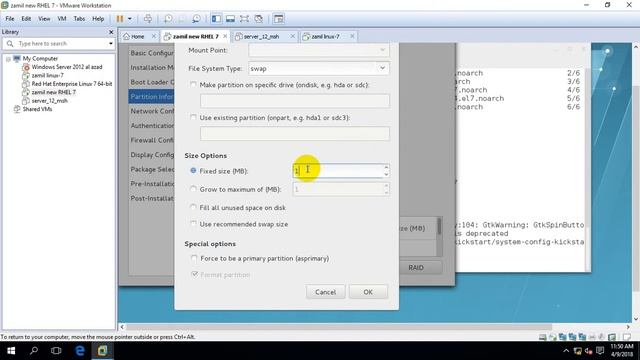Open the View menu
640x360 pixels.
[44, 19]
